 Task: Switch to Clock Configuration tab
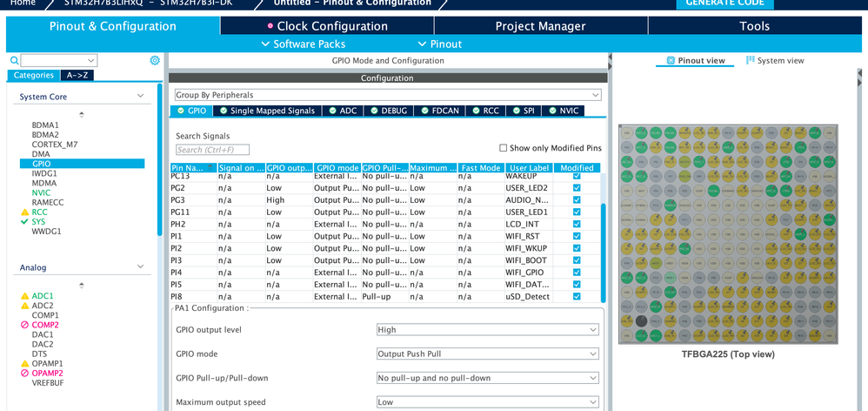[327, 26]
